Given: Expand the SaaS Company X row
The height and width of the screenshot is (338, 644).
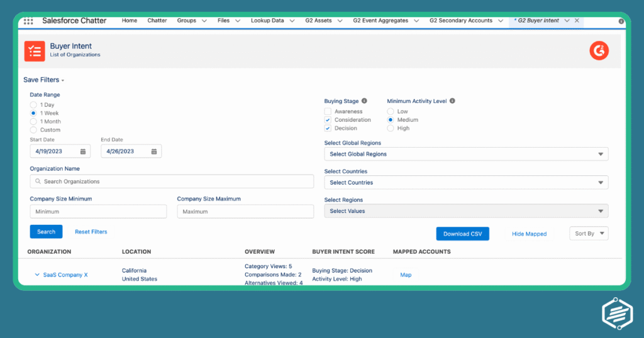Looking at the screenshot, I should point(37,275).
